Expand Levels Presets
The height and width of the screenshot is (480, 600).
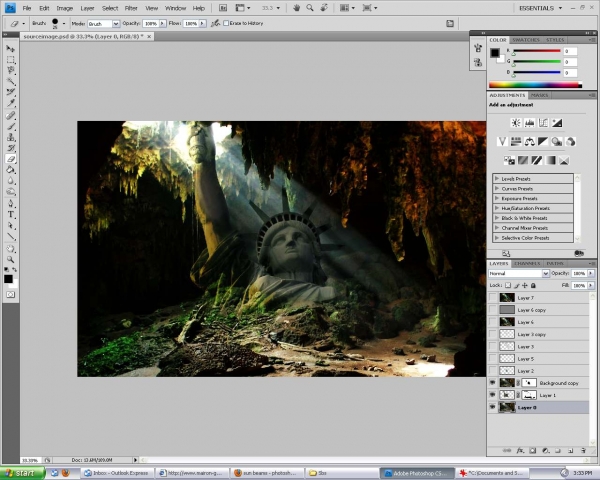tap(497, 178)
